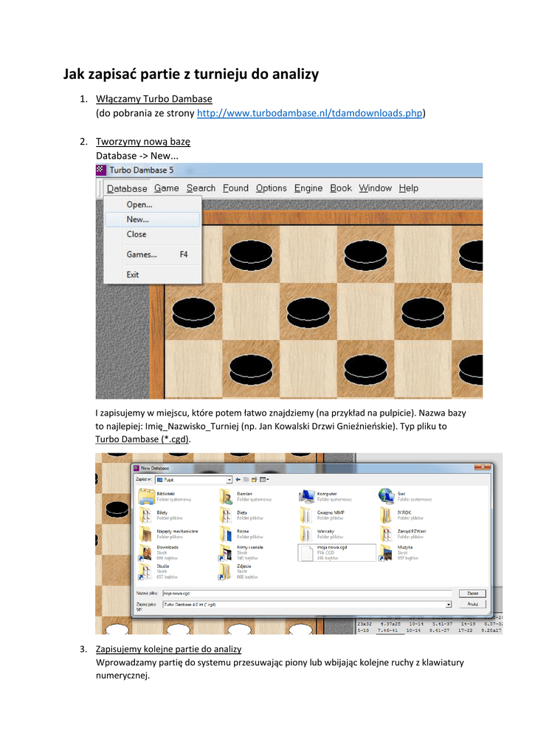Expand the 'Zapisz w' location dropdown

[229, 479]
